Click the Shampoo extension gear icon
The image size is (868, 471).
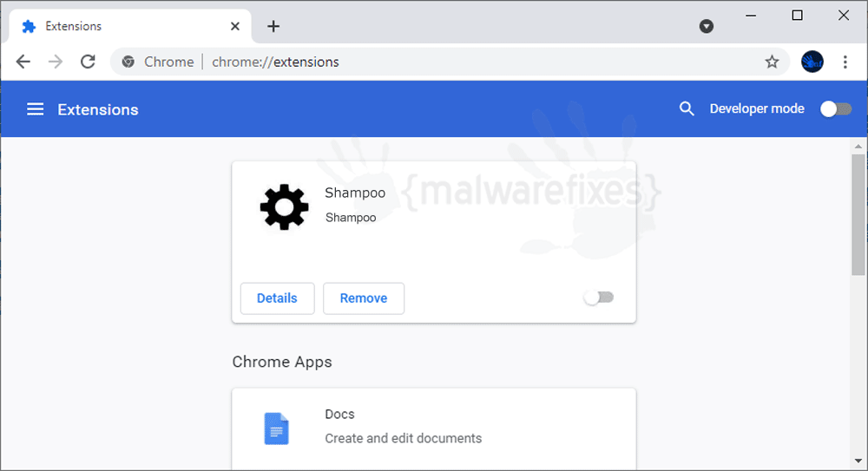click(284, 207)
